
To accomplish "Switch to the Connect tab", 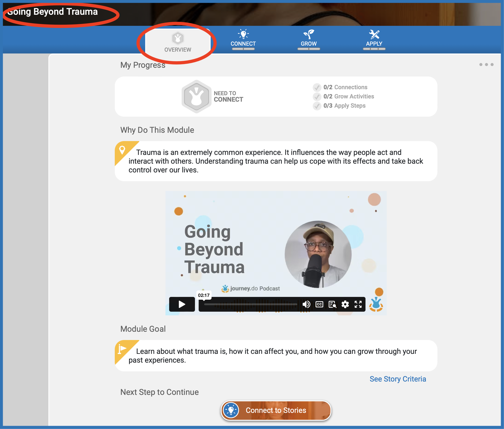I will coord(243,39).
